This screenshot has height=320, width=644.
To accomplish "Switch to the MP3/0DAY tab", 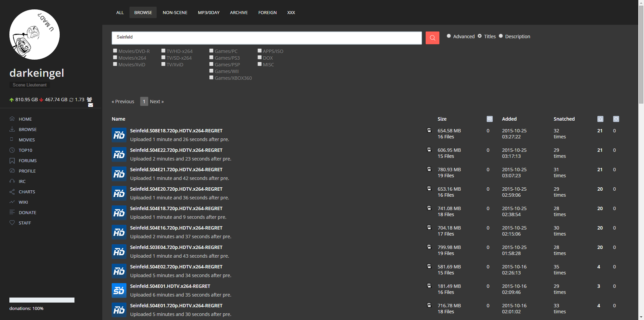I will coord(209,12).
